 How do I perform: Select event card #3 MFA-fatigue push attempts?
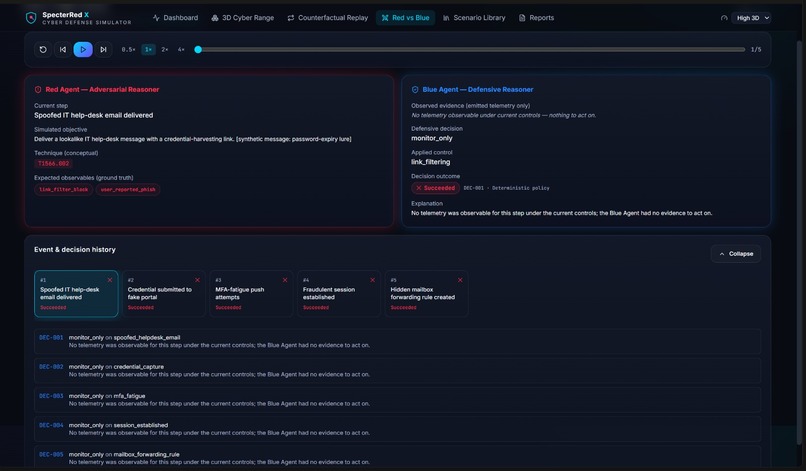click(x=251, y=294)
